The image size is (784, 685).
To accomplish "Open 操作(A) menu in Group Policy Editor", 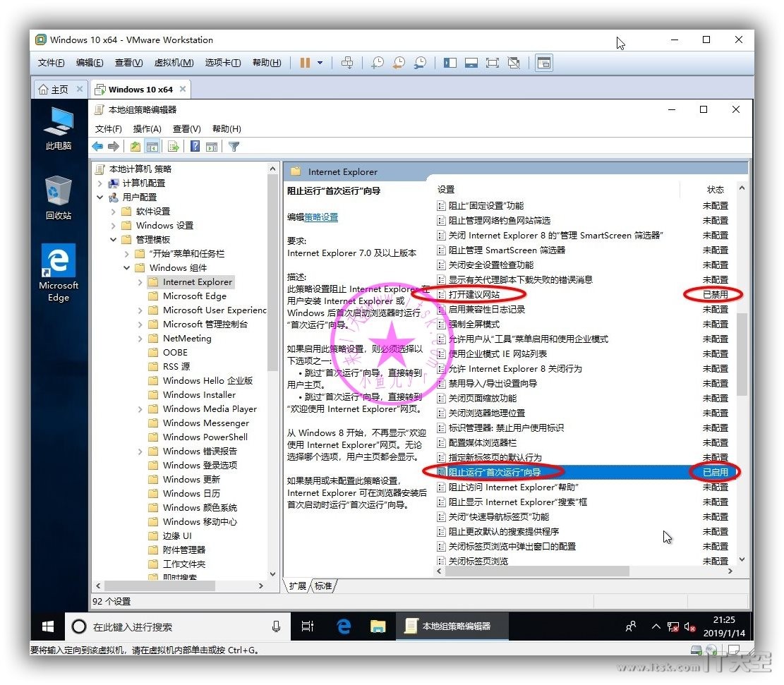I will click(147, 129).
